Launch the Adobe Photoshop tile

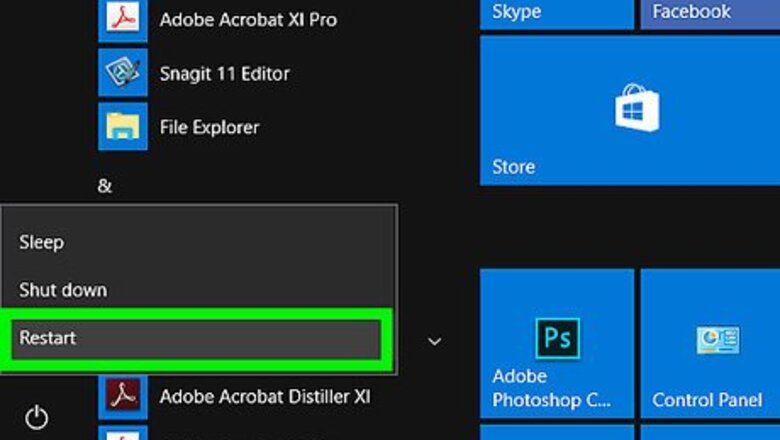[x=556, y=343]
